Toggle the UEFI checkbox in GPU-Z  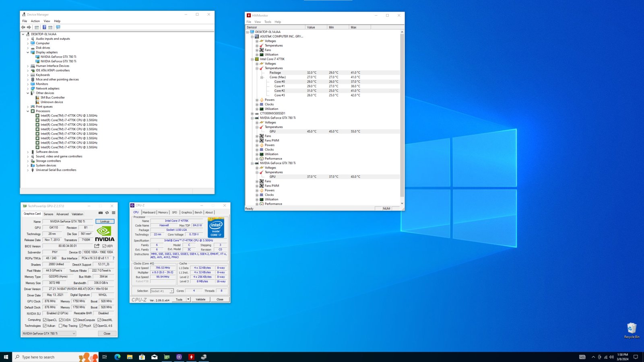104,246
